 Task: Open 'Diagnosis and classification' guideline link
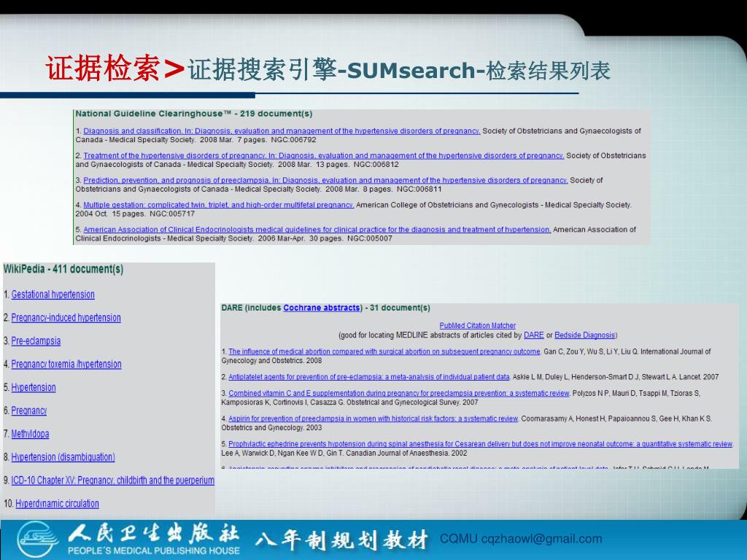(282, 131)
